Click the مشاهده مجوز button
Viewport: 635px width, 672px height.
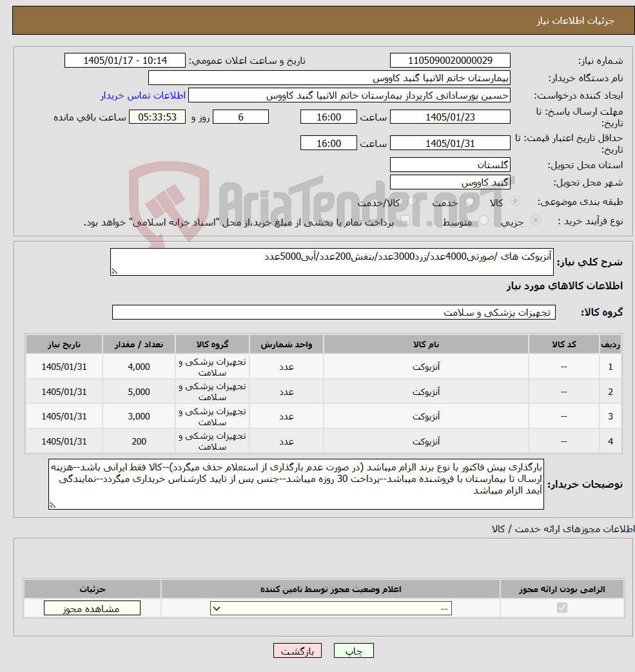[x=92, y=608]
